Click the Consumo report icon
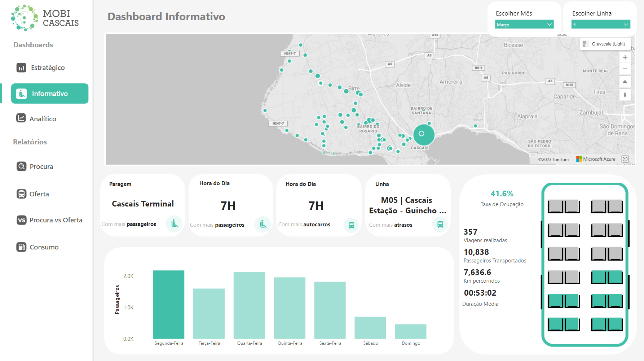Screen dimensions: 644x361 click(x=21, y=247)
